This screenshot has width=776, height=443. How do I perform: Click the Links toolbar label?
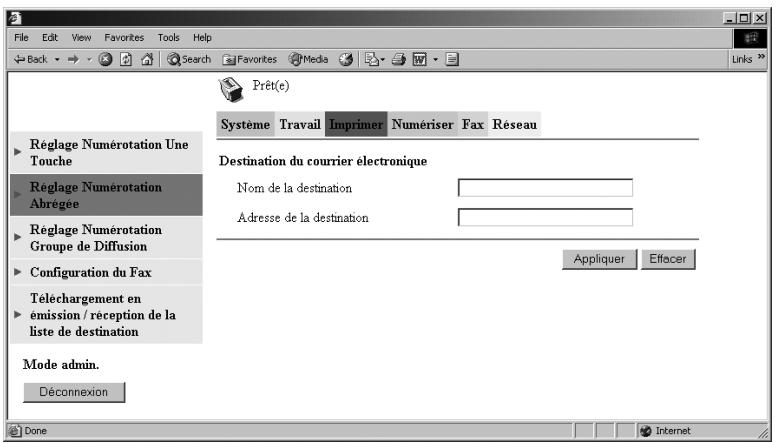[x=742, y=59]
